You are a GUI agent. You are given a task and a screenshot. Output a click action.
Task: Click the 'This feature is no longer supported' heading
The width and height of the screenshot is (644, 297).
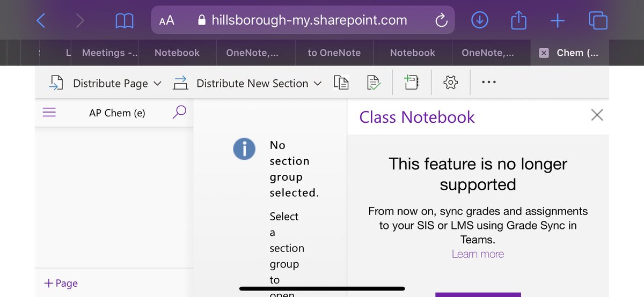point(478,174)
